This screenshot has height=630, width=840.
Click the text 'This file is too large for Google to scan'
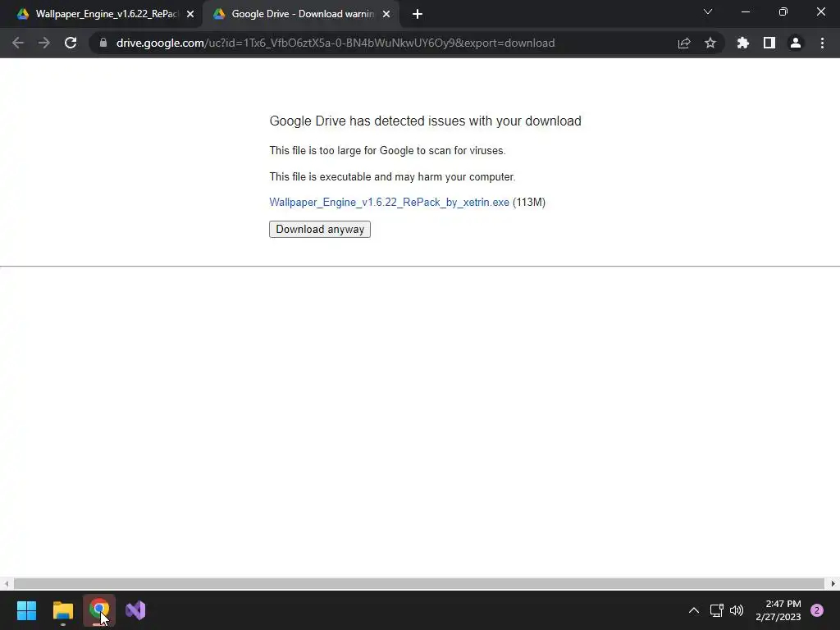[387, 151]
